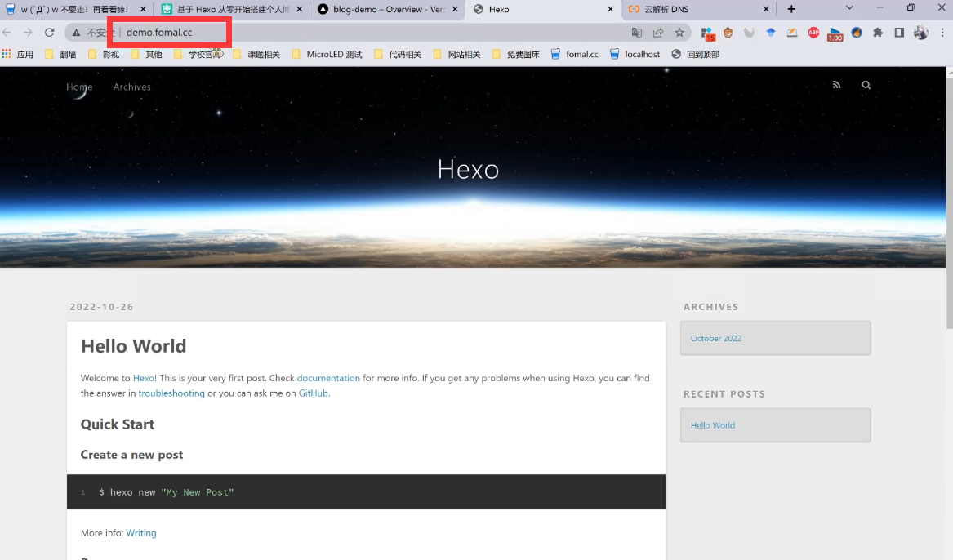Viewport: 953px width, 560px height.
Task: Toggle the browser side panel icon
Action: tap(899, 33)
